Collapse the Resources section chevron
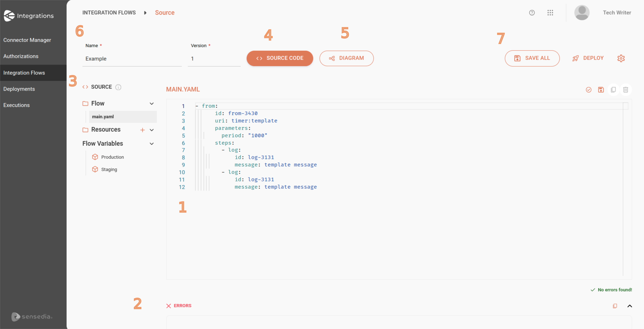The image size is (644, 329). coord(152,130)
